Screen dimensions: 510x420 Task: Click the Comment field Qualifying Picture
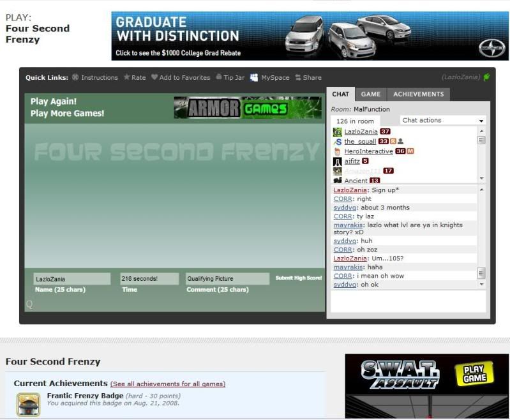point(227,278)
